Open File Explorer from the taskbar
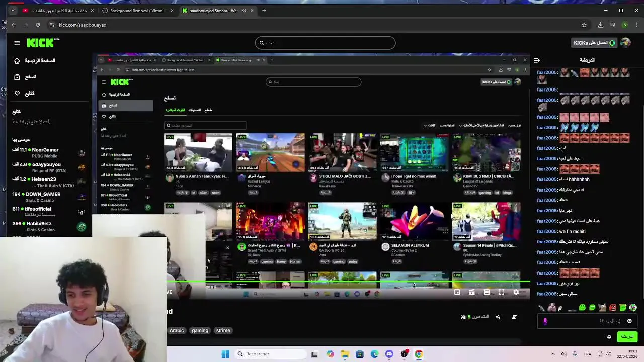Image resolution: width=644 pixels, height=362 pixels. coord(345,354)
